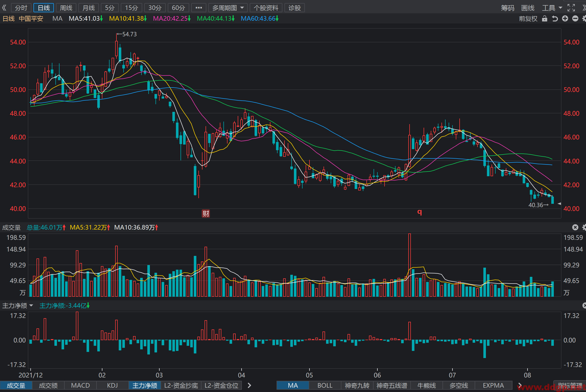Switch chart period to 60分
Screen dimensions: 586x392
pos(178,8)
